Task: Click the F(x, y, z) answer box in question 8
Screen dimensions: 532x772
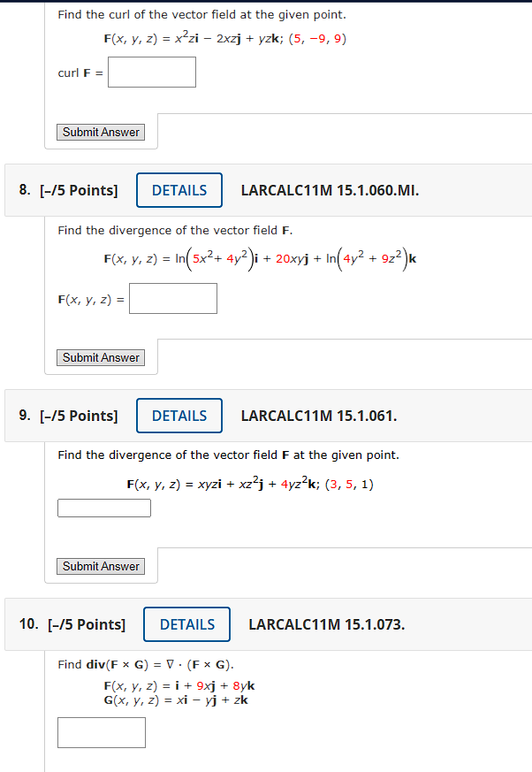Action: (172, 298)
